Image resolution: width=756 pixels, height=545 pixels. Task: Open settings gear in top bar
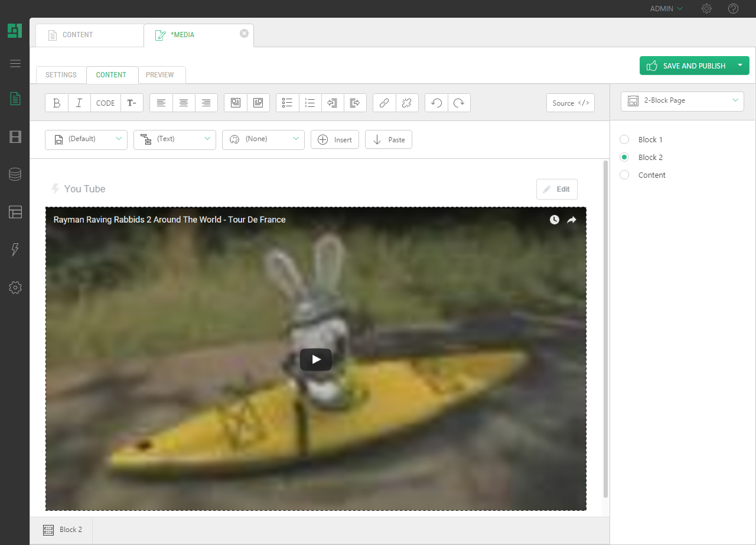pyautogui.click(x=706, y=9)
